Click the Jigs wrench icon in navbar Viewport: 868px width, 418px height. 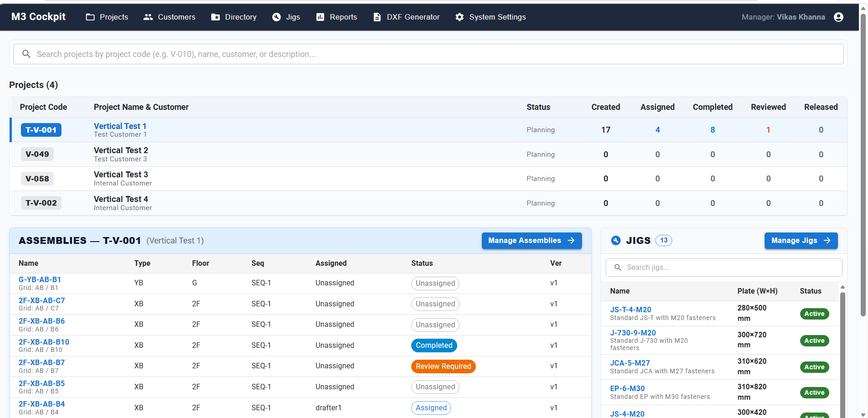tap(276, 17)
